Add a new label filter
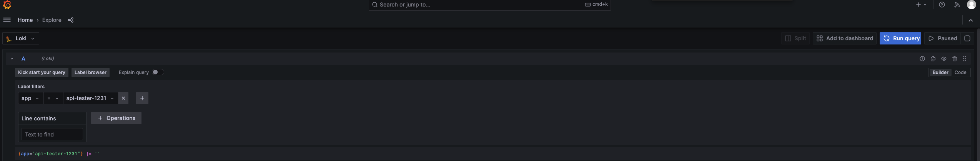Image resolution: width=980 pixels, height=161 pixels. (142, 98)
